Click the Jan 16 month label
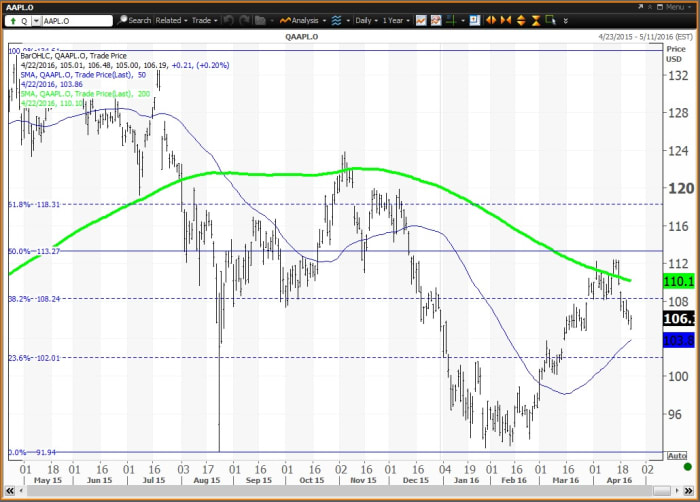The height and width of the screenshot is (502, 700). point(467,480)
